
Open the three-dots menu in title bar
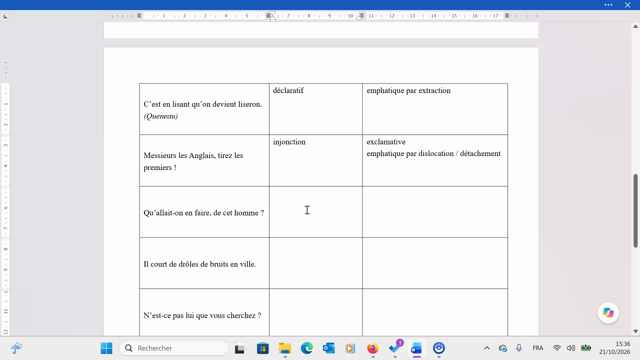[608, 5]
